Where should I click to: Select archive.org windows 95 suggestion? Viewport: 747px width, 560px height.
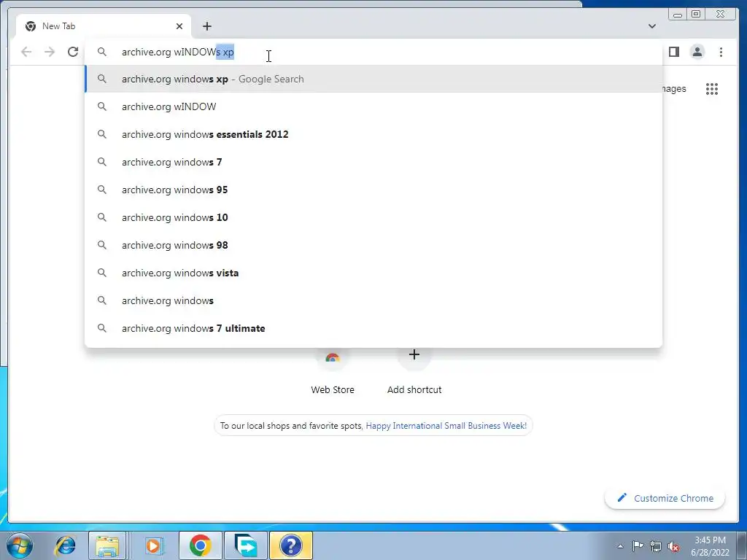(x=373, y=190)
